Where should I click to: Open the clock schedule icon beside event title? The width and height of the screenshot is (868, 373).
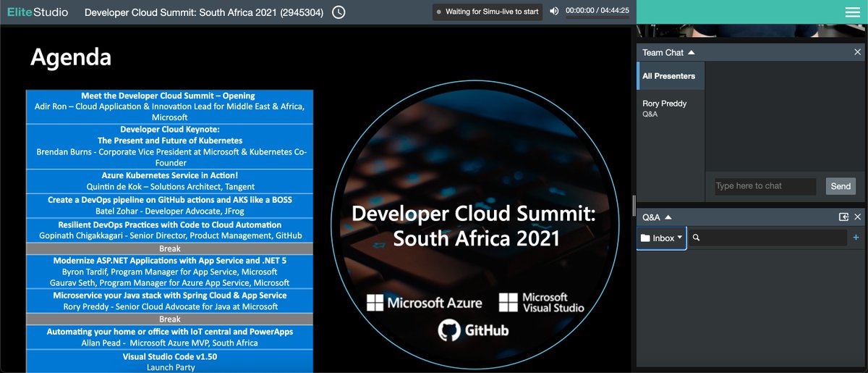(x=338, y=12)
